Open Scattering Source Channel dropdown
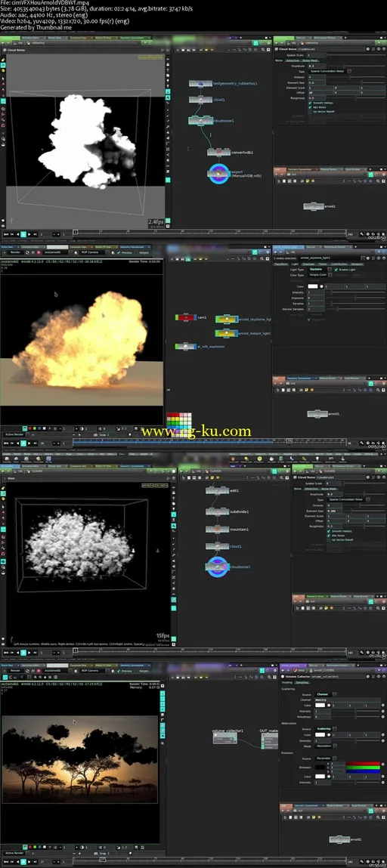The image size is (387, 868). (324, 694)
